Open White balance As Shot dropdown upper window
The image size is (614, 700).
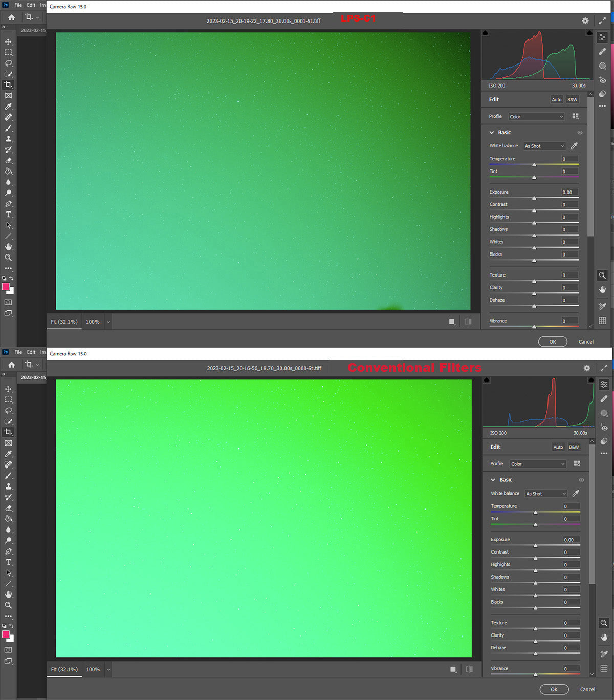click(544, 146)
